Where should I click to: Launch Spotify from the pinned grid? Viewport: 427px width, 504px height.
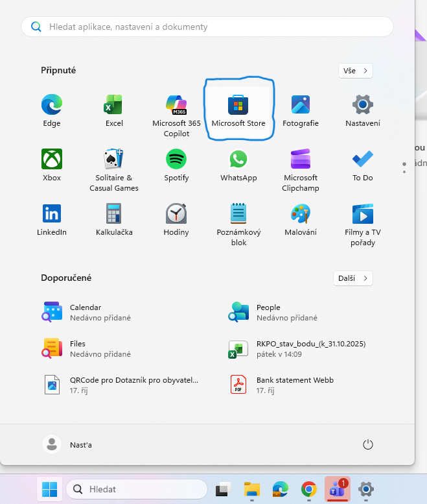176,164
